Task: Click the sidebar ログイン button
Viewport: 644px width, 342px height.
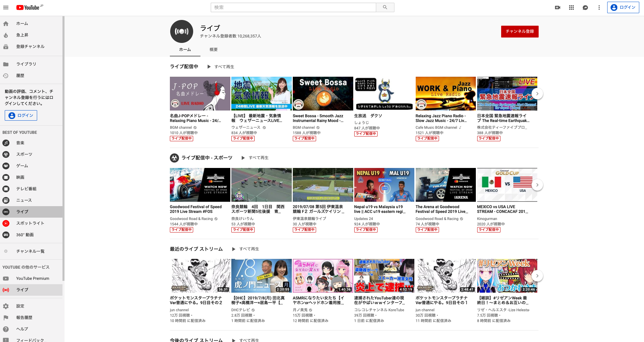Action: [x=21, y=116]
